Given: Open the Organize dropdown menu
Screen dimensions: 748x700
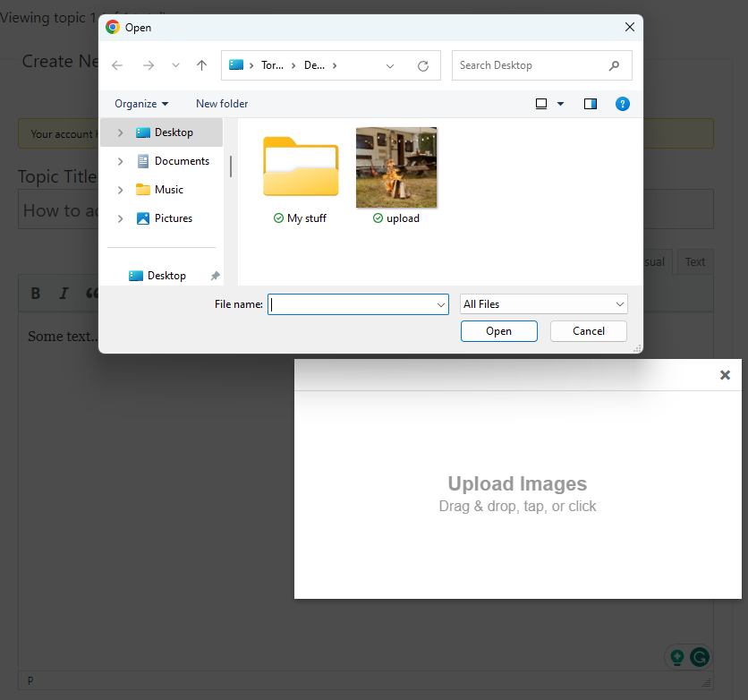Looking at the screenshot, I should point(141,104).
